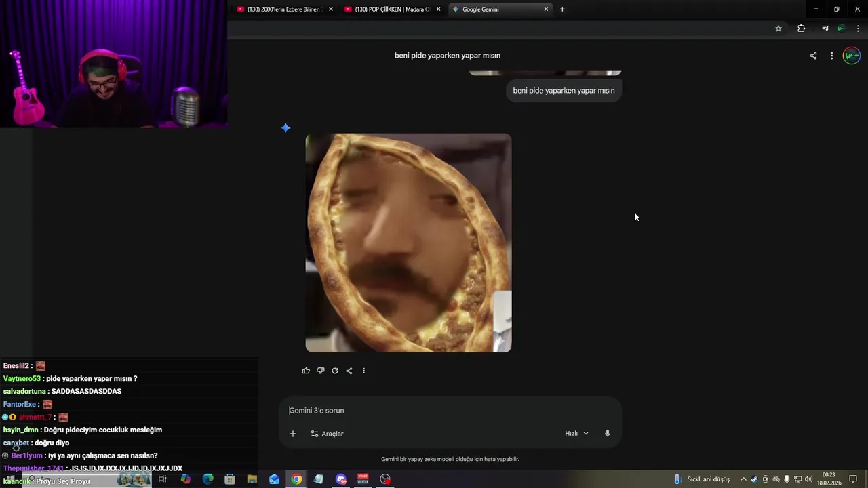Click the Steam tray icon
The width and height of the screenshot is (868, 488).
[754, 479]
